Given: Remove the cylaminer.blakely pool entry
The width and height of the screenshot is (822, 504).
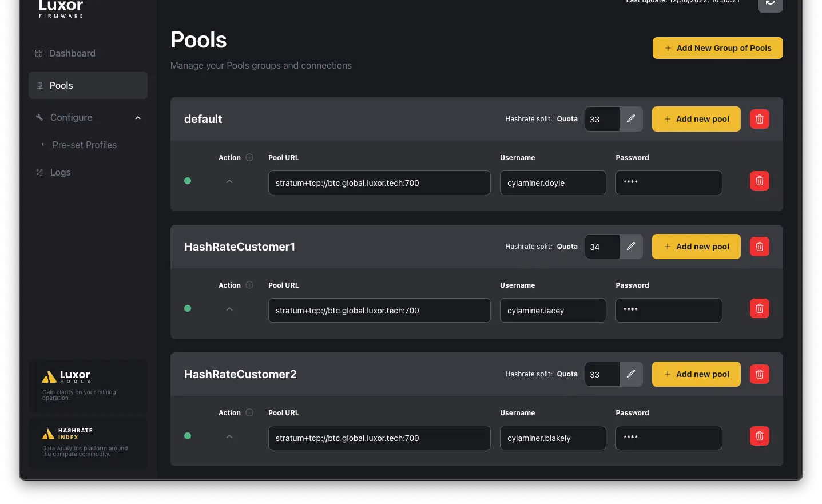Looking at the screenshot, I should coord(759,436).
